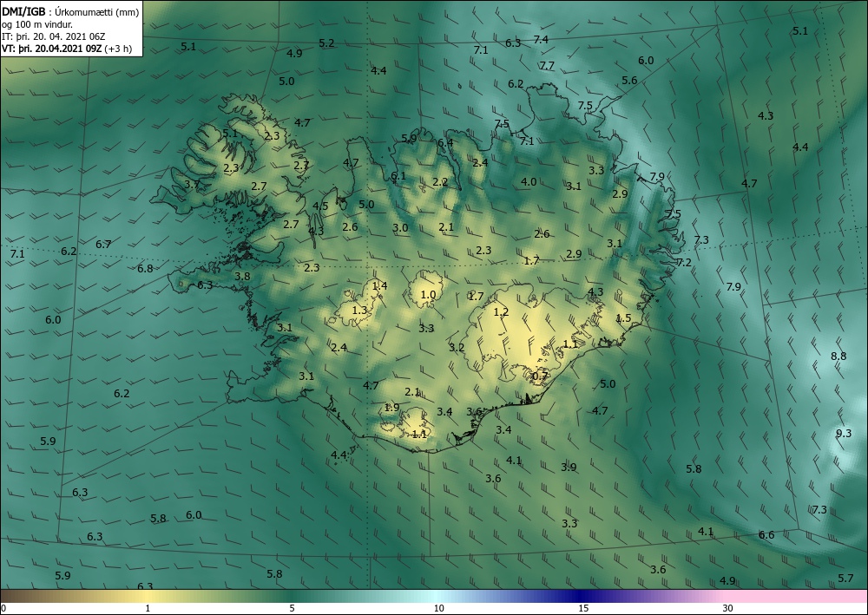Screen dimensions: 868x615
Task: Click the 1.0 value on the central glacier
Action: point(428,295)
